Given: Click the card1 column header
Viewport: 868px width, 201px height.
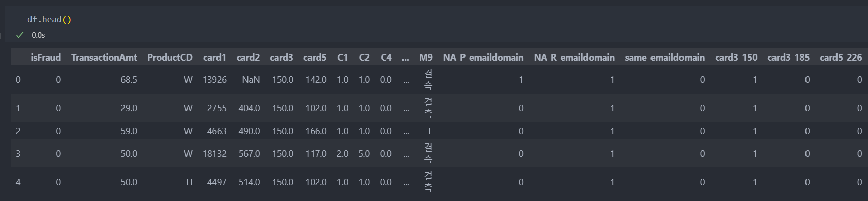Looking at the screenshot, I should coord(214,58).
